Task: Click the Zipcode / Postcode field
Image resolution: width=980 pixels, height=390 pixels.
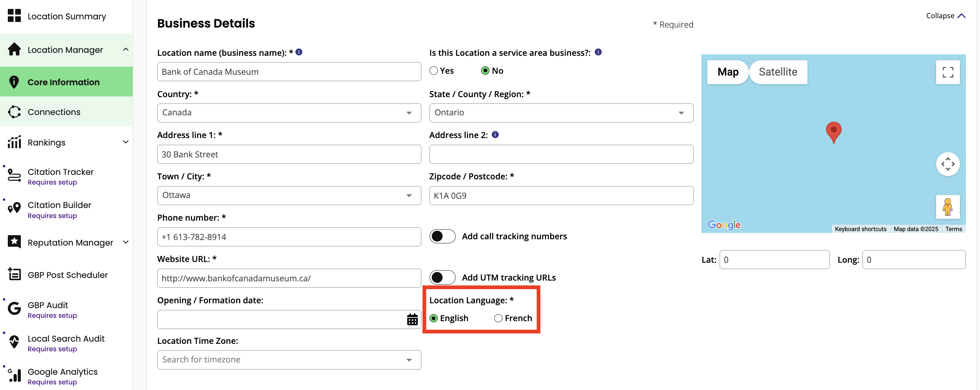Action: [x=561, y=195]
